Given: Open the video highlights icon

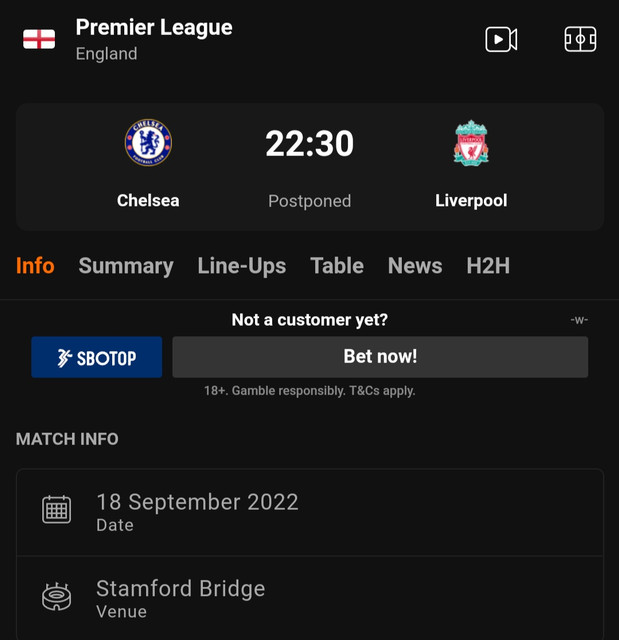Looking at the screenshot, I should 501,40.
